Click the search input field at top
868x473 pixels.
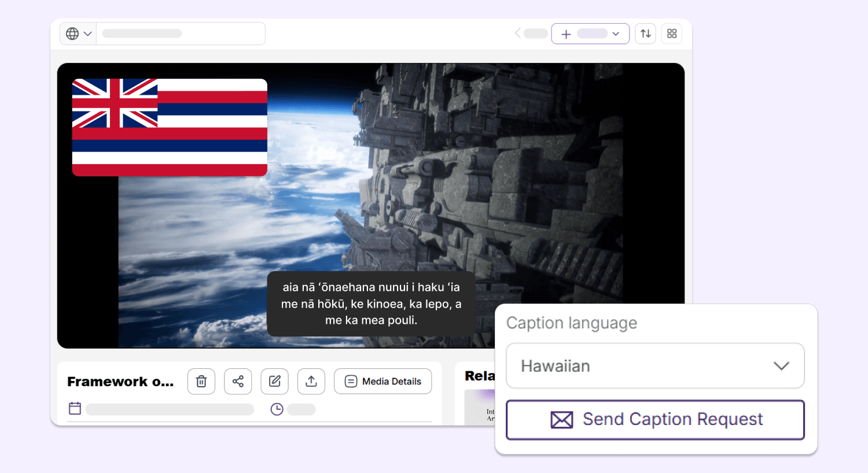coord(181,34)
